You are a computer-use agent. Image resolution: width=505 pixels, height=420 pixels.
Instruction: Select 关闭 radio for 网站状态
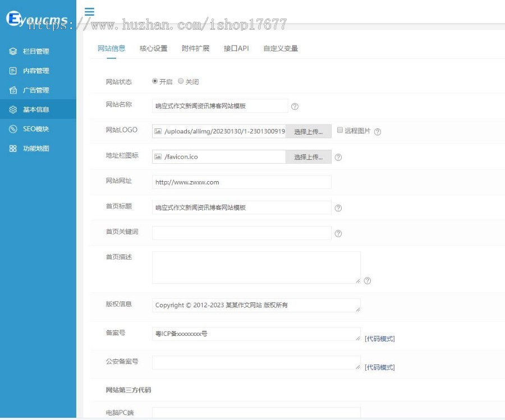pos(181,81)
